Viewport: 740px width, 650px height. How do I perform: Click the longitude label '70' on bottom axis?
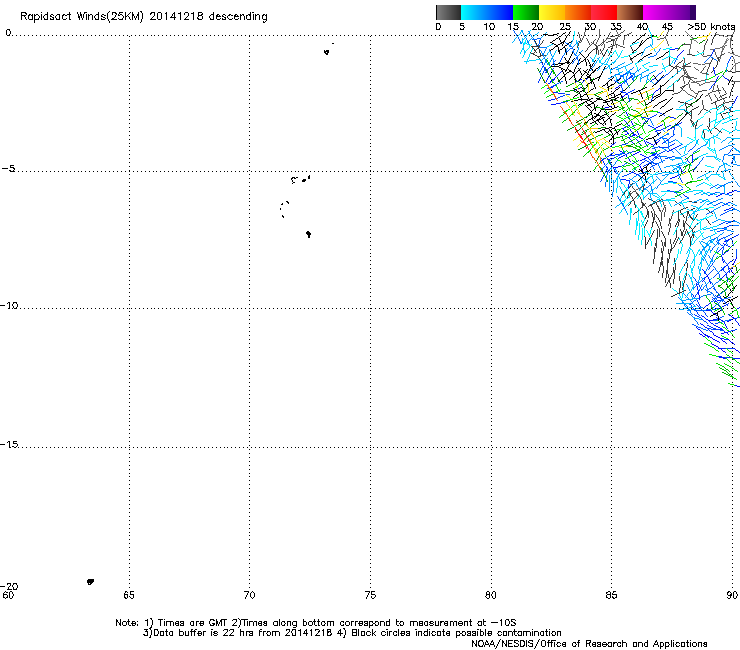coord(249,595)
